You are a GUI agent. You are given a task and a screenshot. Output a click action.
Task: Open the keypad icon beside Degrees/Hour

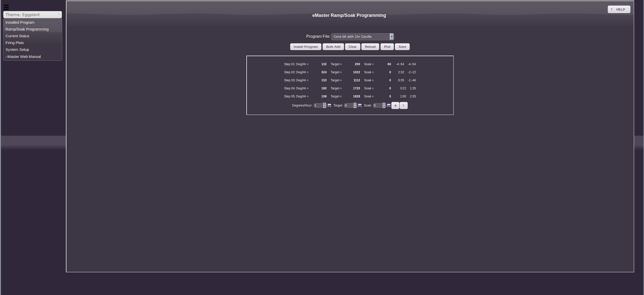pyautogui.click(x=330, y=105)
